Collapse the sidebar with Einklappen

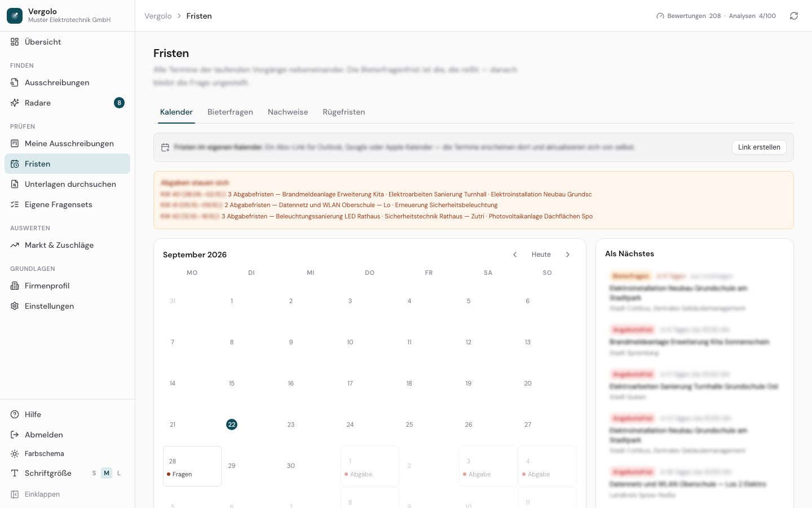pos(67,494)
